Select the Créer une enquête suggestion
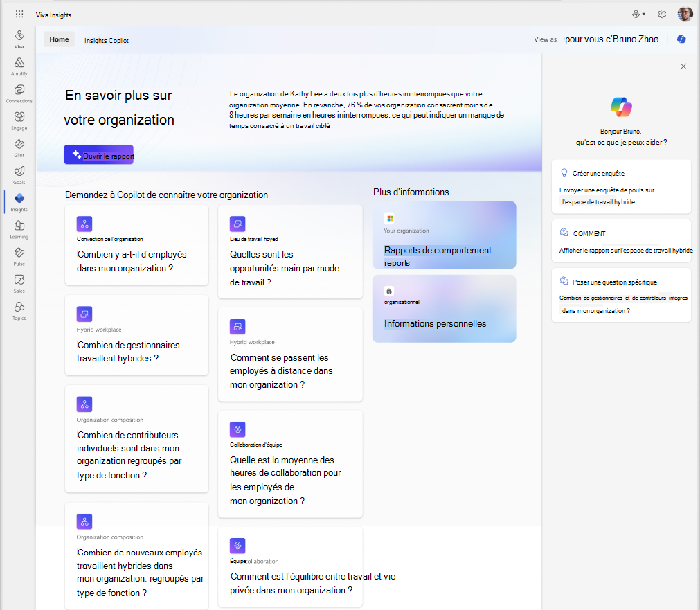 (x=621, y=187)
